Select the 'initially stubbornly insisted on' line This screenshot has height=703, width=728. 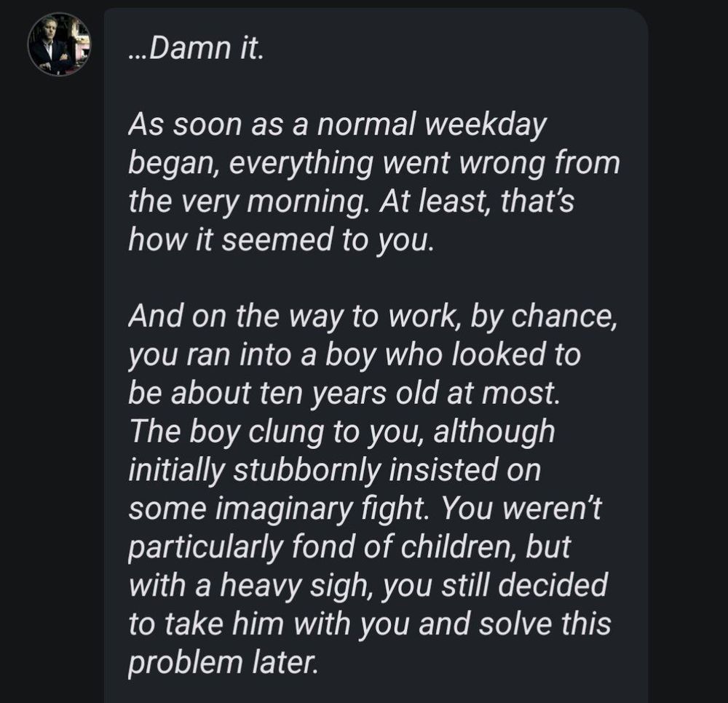click(334, 470)
